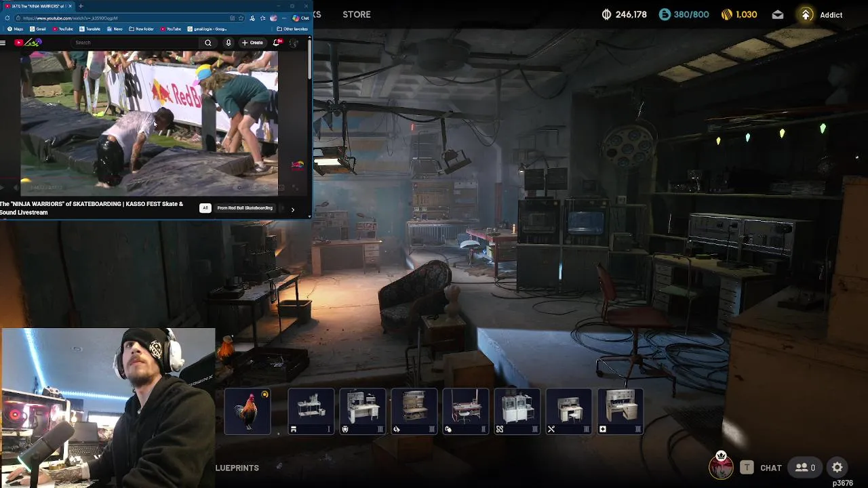The image size is (868, 488).
Task: Open the gmail.login Google bookmark
Action: tap(207, 29)
